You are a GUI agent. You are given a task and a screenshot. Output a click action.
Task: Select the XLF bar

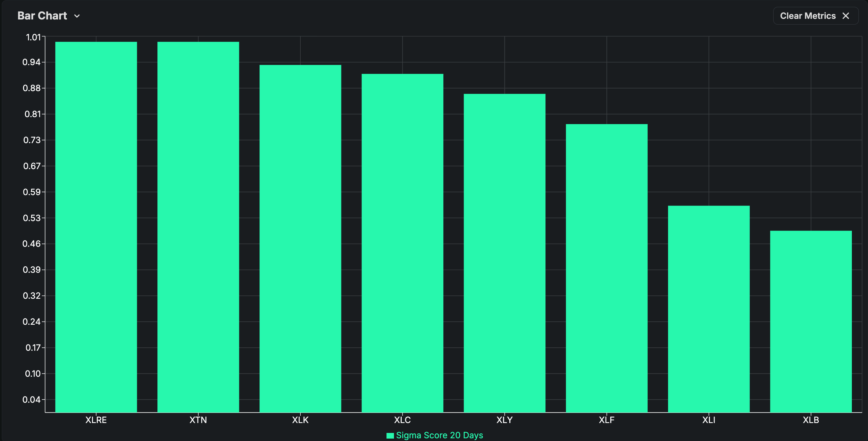pyautogui.click(x=607, y=268)
